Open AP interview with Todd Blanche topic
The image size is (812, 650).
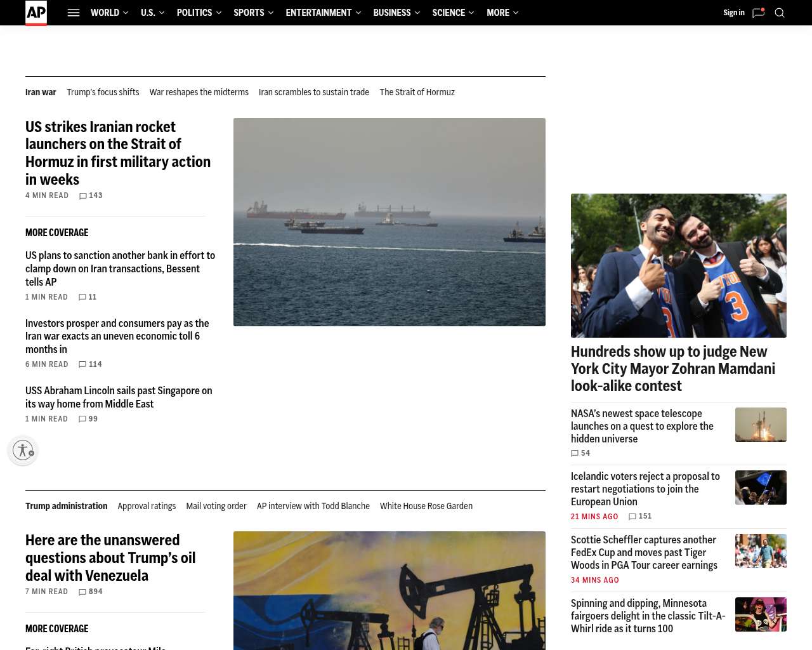pyautogui.click(x=313, y=506)
